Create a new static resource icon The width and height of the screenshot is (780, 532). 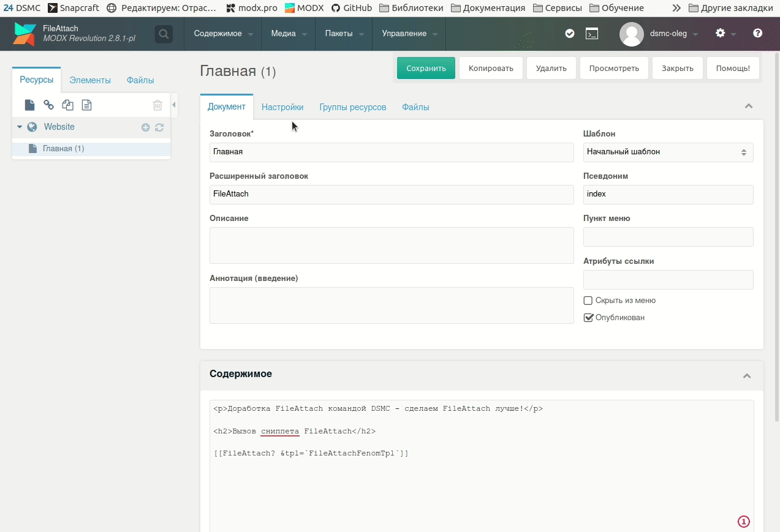pyautogui.click(x=87, y=105)
